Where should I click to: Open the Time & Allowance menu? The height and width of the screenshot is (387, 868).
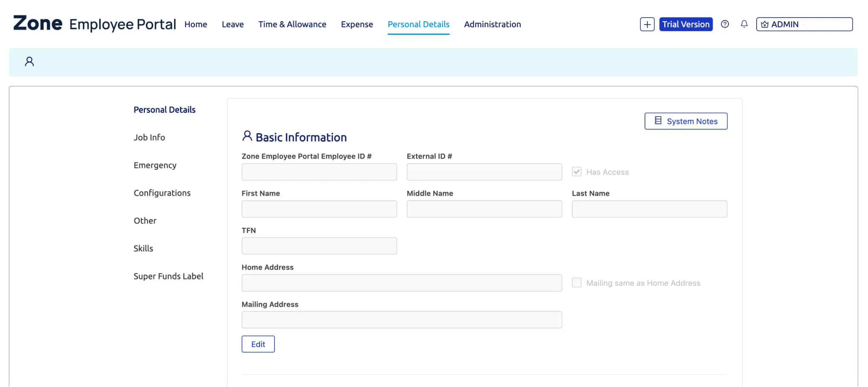292,24
